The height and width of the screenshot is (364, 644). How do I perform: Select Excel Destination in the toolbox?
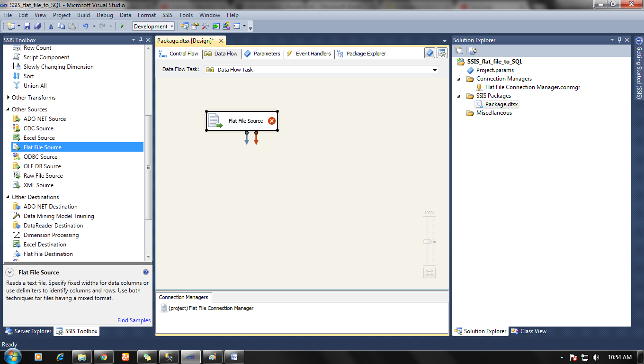pos(45,245)
